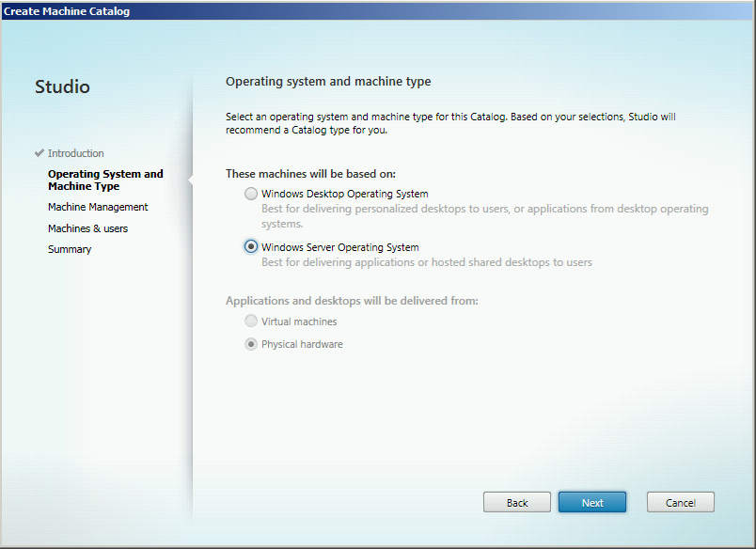Choose the Virtual machines radio option
The width and height of the screenshot is (756, 549).
click(251, 321)
